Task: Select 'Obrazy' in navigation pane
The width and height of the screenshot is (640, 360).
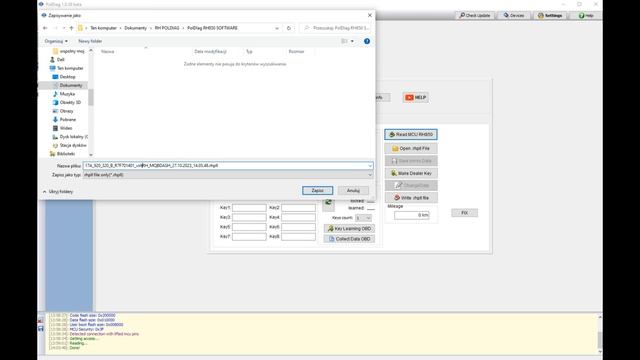Action: (x=66, y=111)
